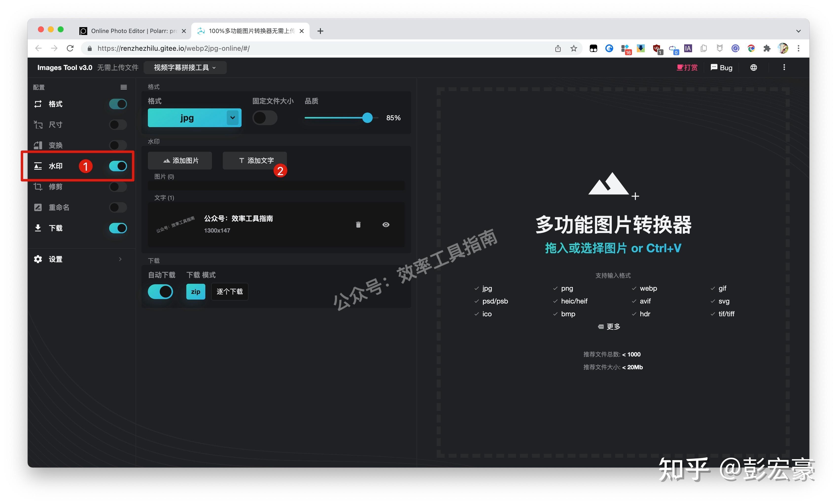
Task: Click the 尺寸 sidebar resize icon
Action: click(x=38, y=125)
